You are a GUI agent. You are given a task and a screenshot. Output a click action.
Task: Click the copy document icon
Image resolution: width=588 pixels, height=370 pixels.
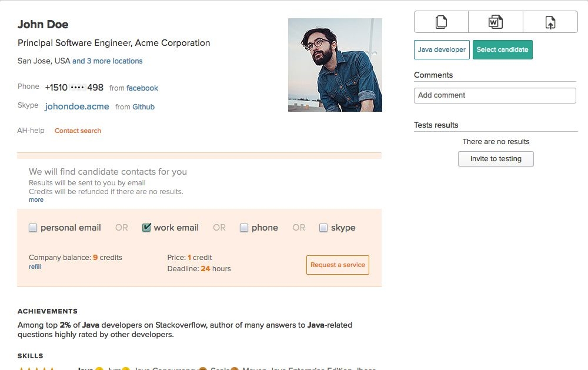[441, 22]
